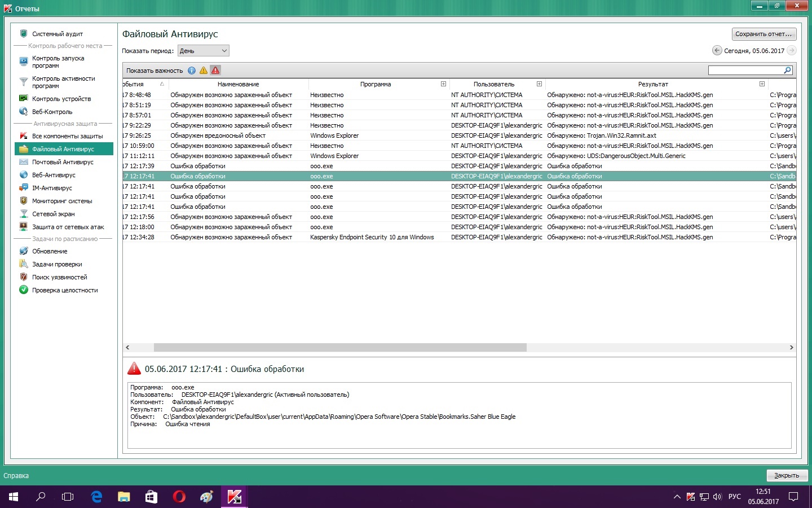This screenshot has width=812, height=508.
Task: Open the period dropdown showing День
Action: 203,51
